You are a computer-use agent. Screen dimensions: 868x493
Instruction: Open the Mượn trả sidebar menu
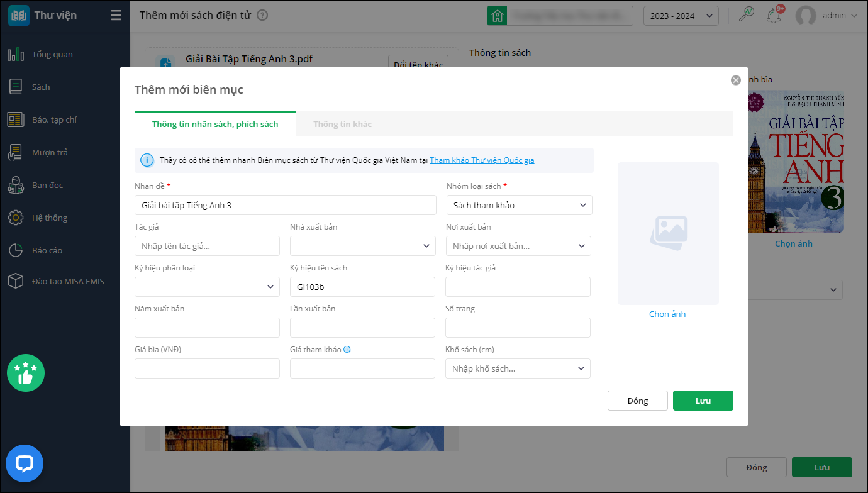pos(50,152)
